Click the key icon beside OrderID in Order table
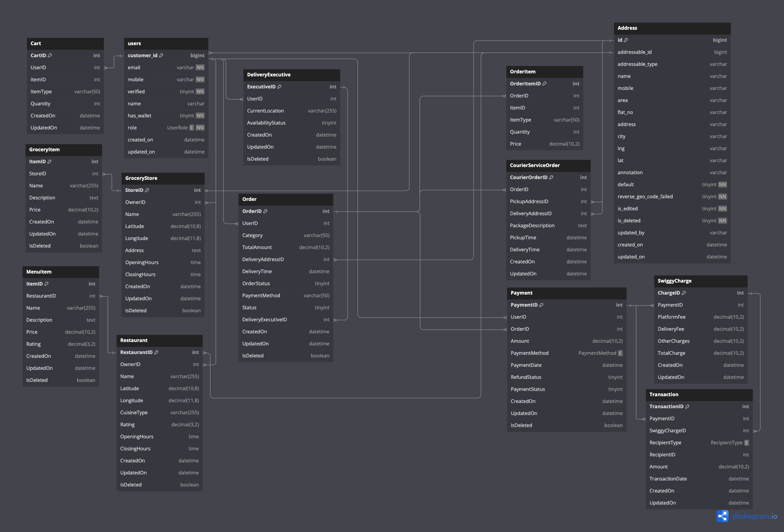This screenshot has height=532, width=784. [266, 211]
